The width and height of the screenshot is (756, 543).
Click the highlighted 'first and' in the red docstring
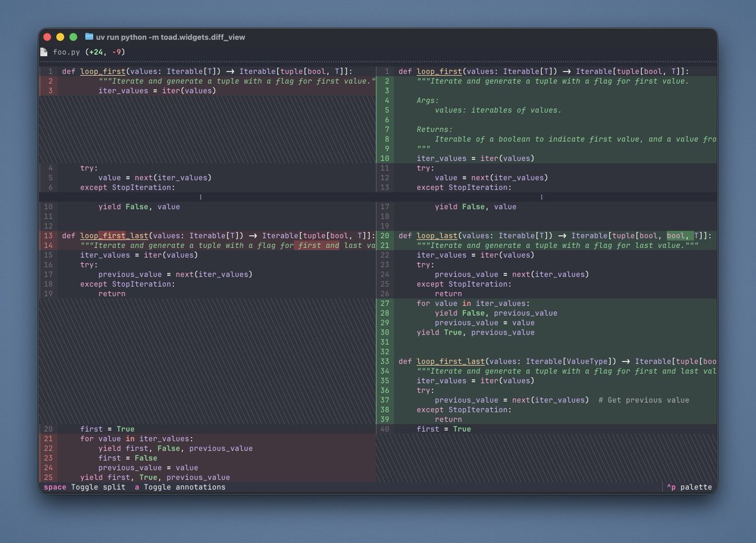coord(318,246)
